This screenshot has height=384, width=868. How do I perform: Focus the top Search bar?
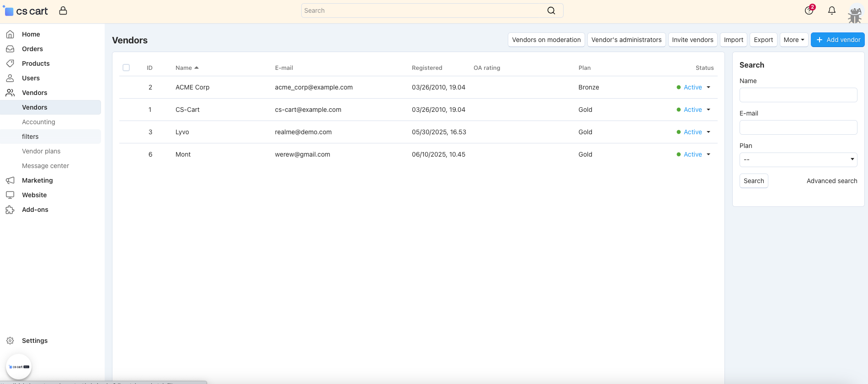pyautogui.click(x=432, y=11)
